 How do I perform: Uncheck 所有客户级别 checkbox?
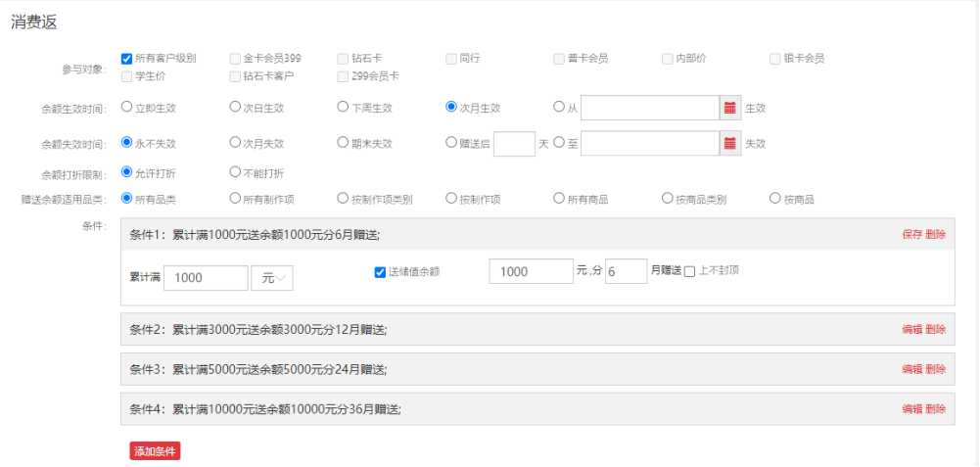point(126,59)
